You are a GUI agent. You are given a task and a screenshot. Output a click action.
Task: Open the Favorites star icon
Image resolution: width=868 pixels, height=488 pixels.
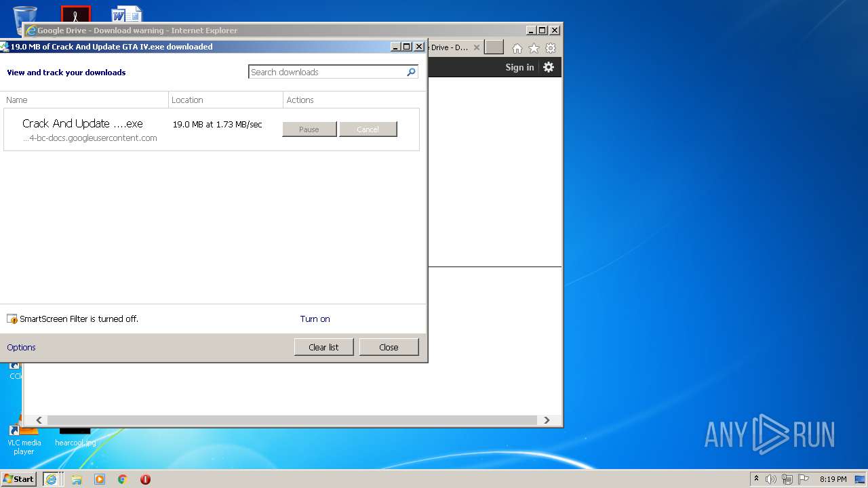[x=534, y=48]
